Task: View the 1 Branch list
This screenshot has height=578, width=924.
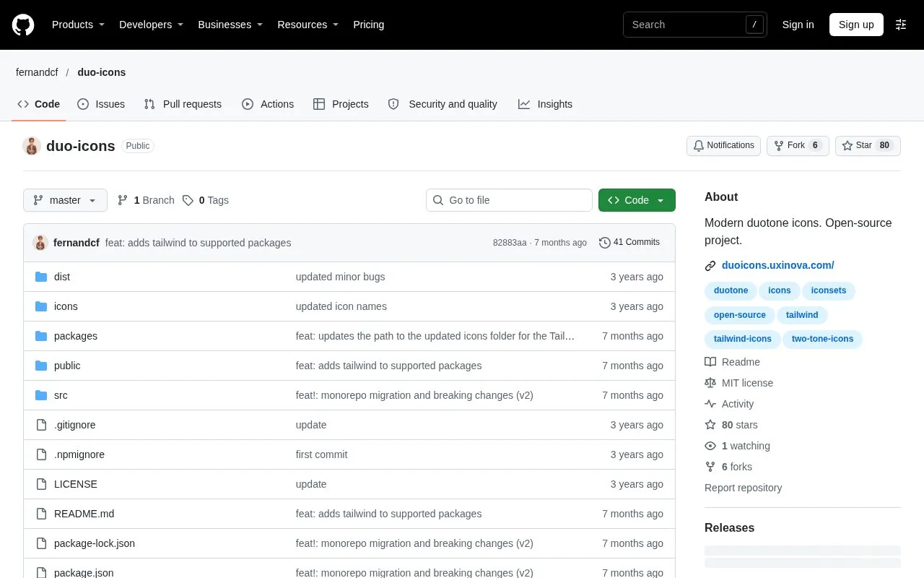Action: point(146,200)
